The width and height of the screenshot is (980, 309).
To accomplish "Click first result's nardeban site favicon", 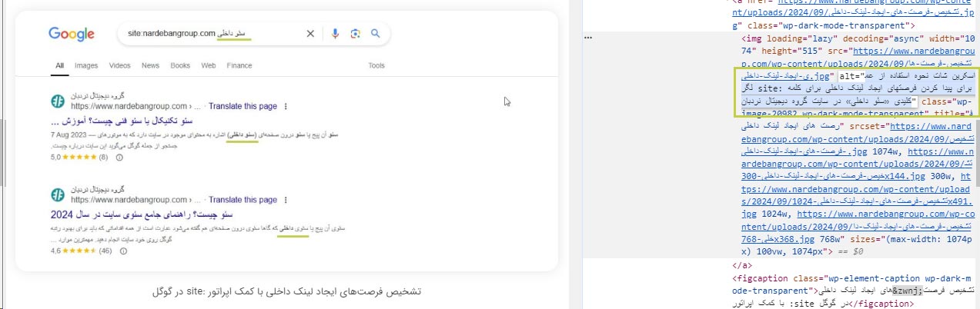I will [56, 101].
